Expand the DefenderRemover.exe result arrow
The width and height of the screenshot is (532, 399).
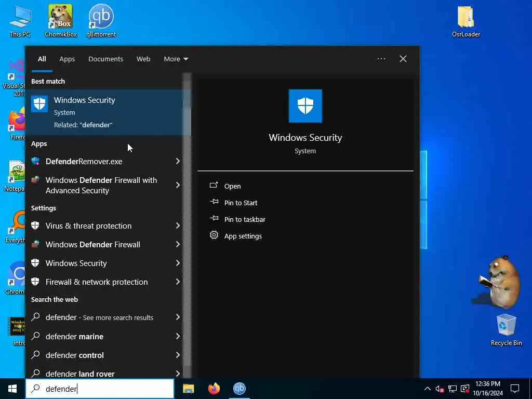(178, 161)
